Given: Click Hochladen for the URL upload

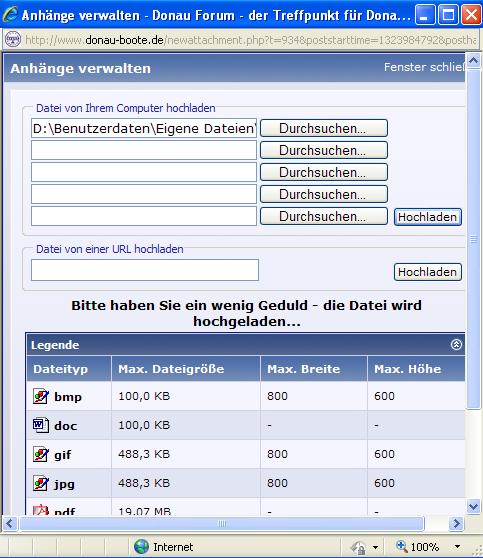Looking at the screenshot, I should (427, 272).
